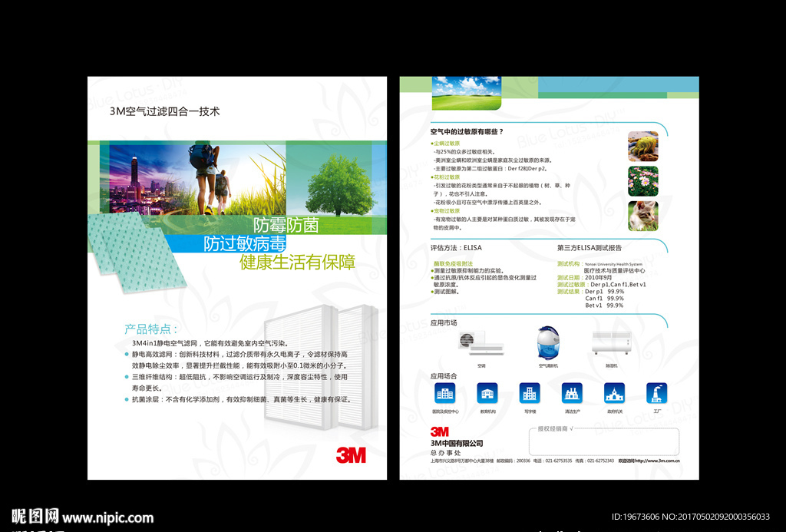Click the small 3M logo above company name
The height and width of the screenshot is (532, 786).
point(440,431)
